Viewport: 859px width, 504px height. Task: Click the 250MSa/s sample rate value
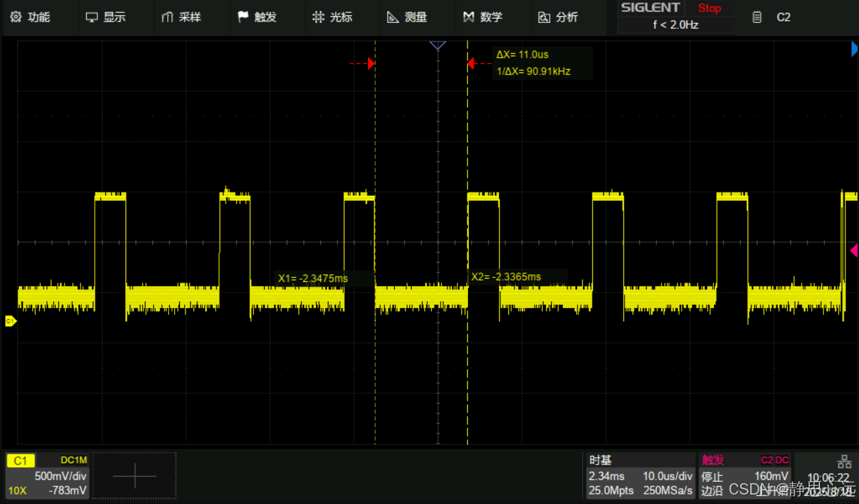click(x=668, y=491)
